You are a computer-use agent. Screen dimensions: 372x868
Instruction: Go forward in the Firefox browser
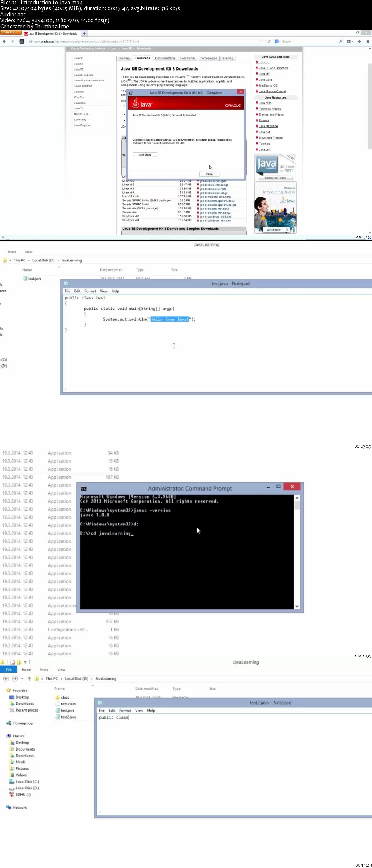[x=12, y=41]
